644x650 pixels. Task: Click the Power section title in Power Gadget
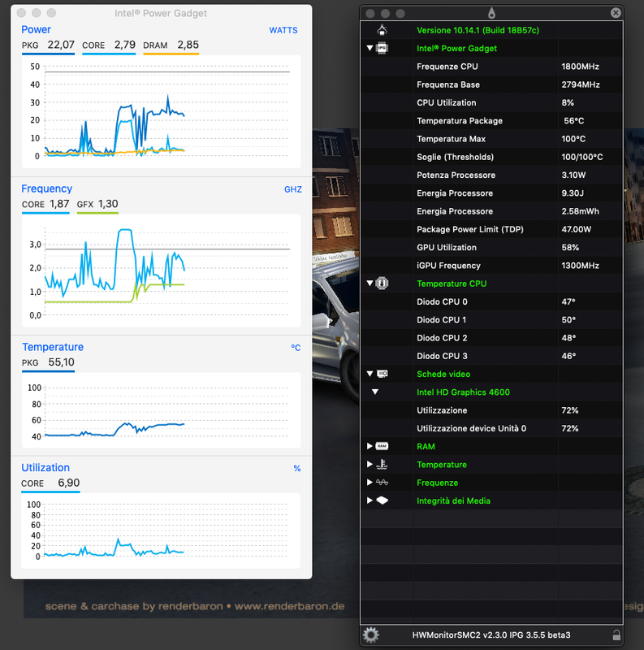[x=36, y=29]
